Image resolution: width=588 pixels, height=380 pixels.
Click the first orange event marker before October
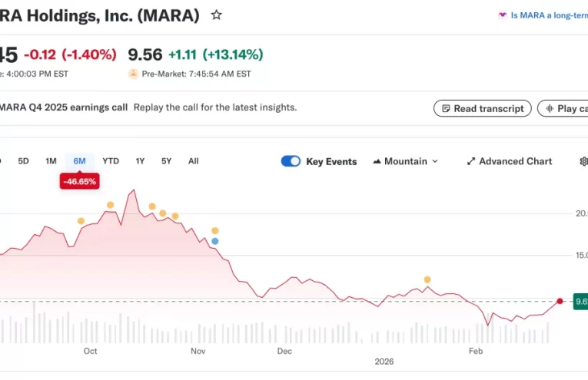pyautogui.click(x=81, y=221)
